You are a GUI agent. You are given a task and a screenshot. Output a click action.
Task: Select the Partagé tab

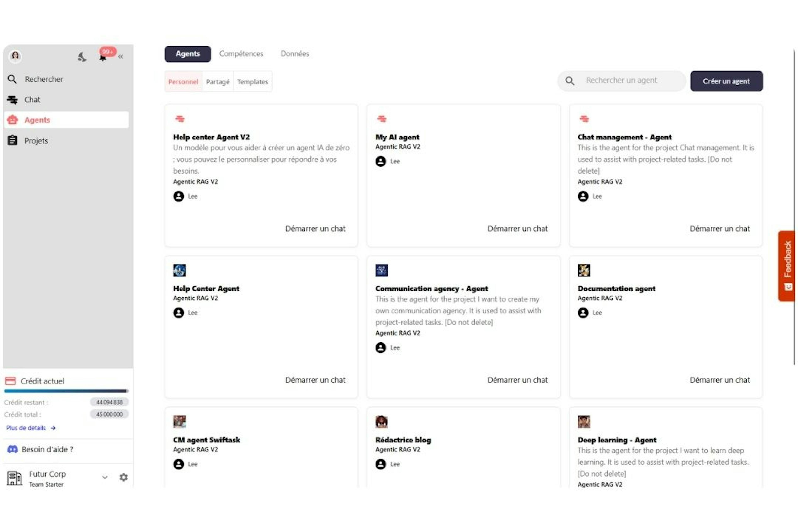pos(217,81)
